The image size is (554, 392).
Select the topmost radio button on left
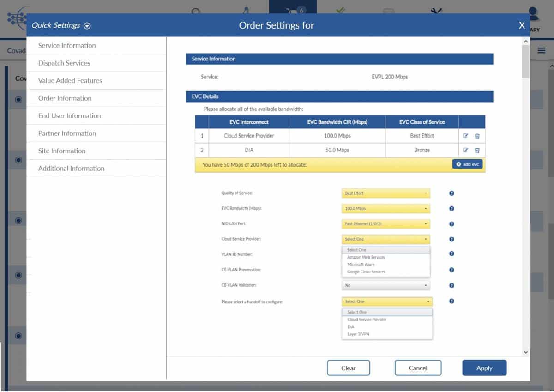click(x=19, y=99)
